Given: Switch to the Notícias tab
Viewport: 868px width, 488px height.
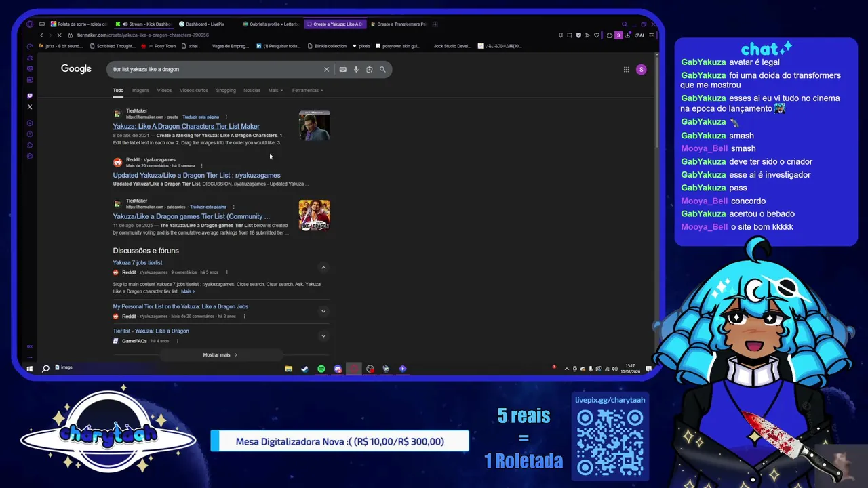Looking at the screenshot, I should click(x=252, y=90).
